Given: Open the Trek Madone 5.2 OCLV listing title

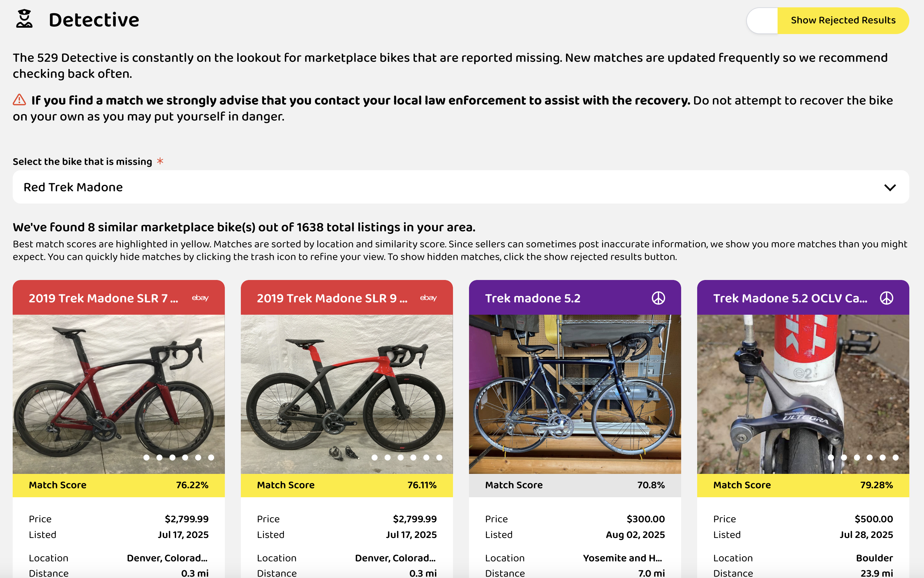Looking at the screenshot, I should [790, 298].
